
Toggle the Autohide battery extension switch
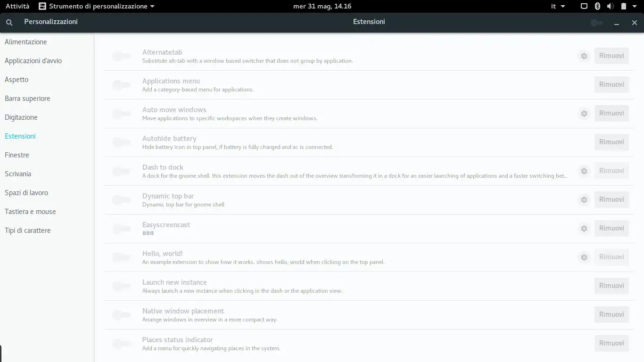tap(121, 143)
